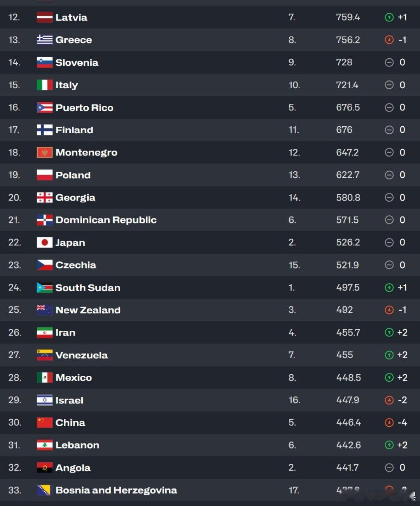
Task: Click the Japan flag icon
Action: coord(44,243)
